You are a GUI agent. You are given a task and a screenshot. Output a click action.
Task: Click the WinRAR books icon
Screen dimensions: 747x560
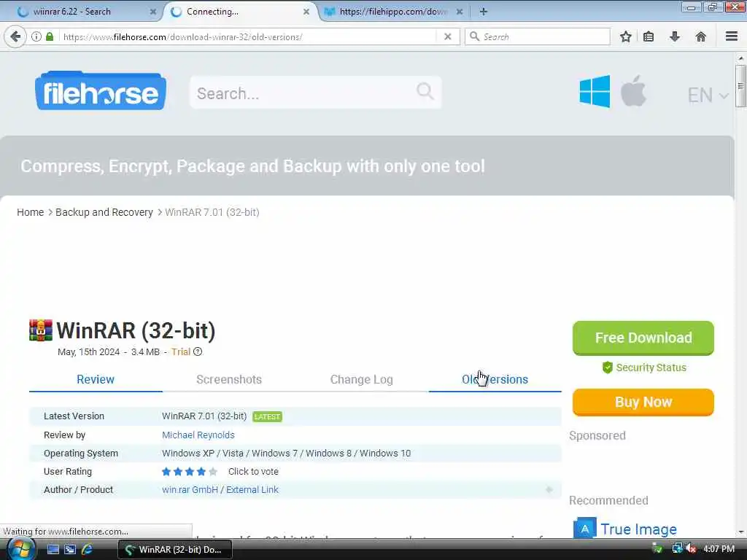[x=41, y=330]
